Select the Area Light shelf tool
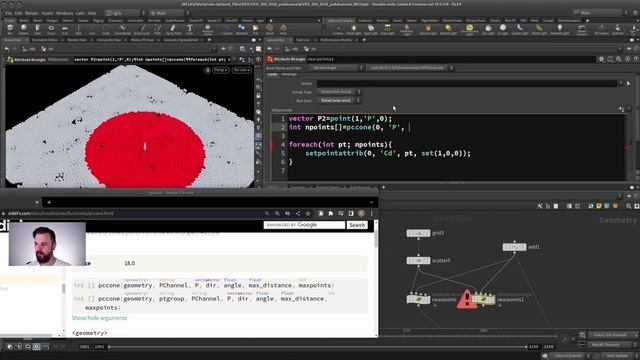 [x=387, y=29]
